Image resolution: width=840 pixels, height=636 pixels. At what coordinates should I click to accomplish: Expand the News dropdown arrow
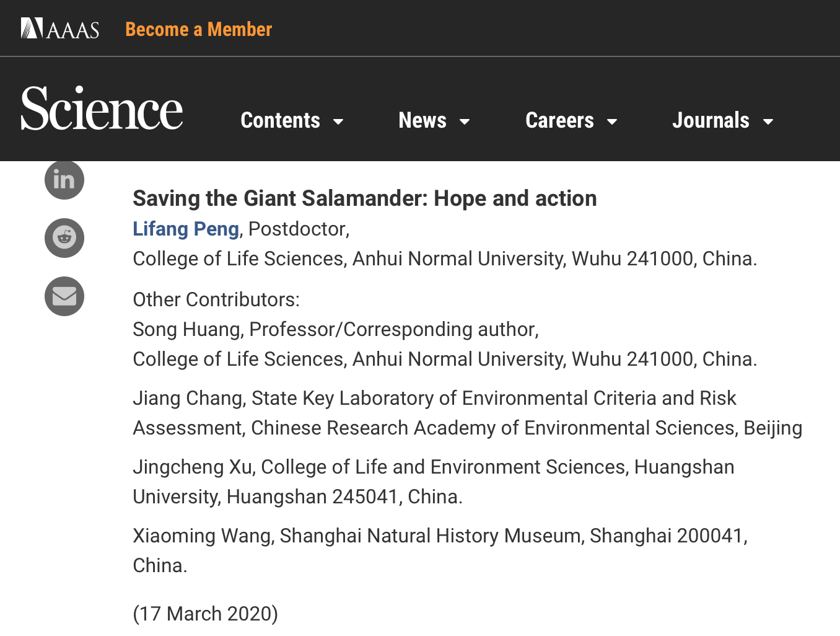(465, 121)
